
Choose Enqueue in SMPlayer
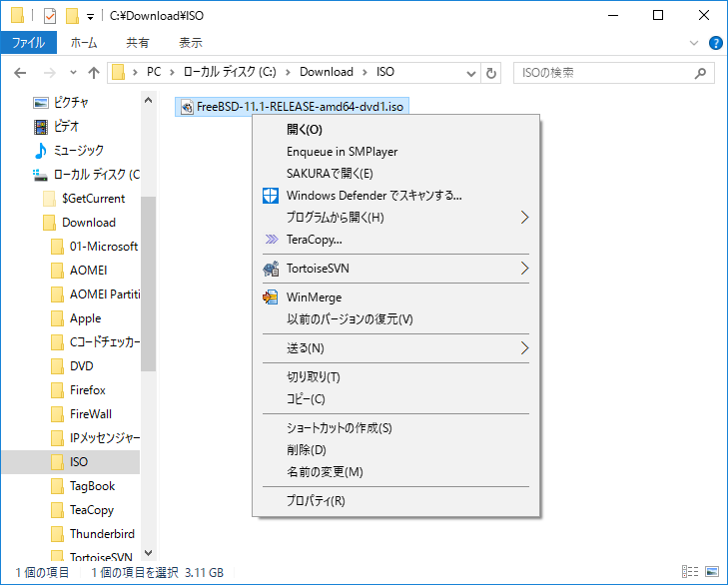[x=395, y=152]
